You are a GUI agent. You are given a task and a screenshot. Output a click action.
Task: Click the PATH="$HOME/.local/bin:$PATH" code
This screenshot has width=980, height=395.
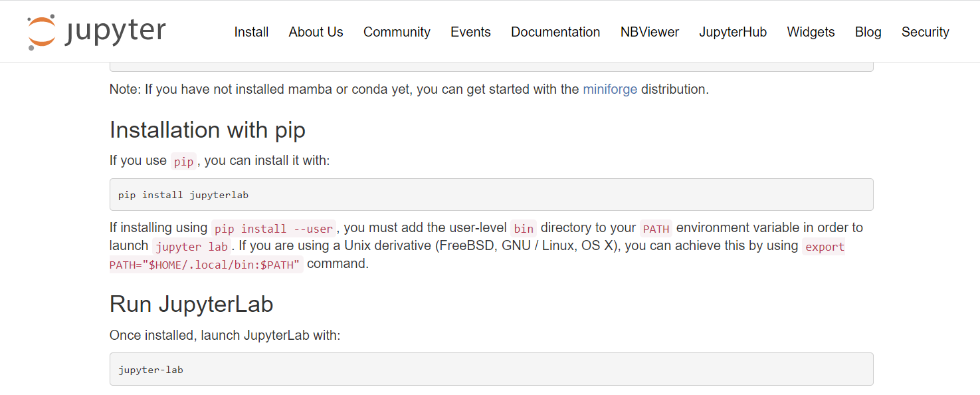tap(206, 264)
